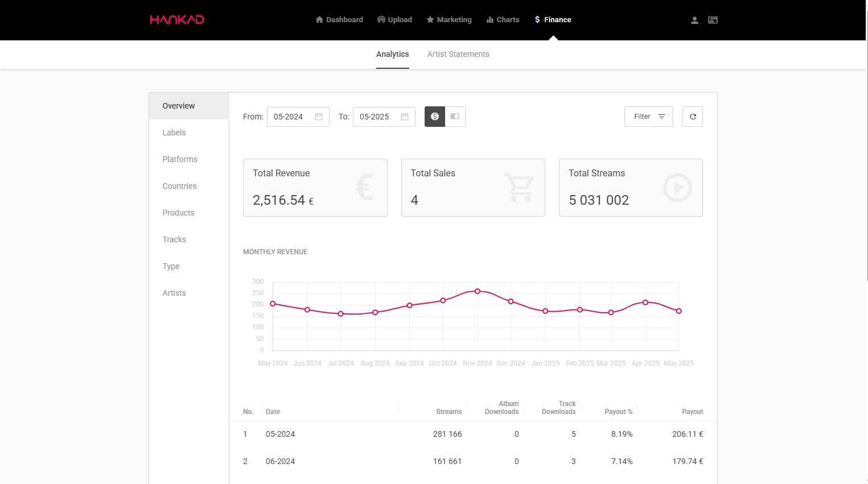Screen dimensions: 868x484
Task: Click the Total Revenue card
Action: pyautogui.click(x=315, y=188)
